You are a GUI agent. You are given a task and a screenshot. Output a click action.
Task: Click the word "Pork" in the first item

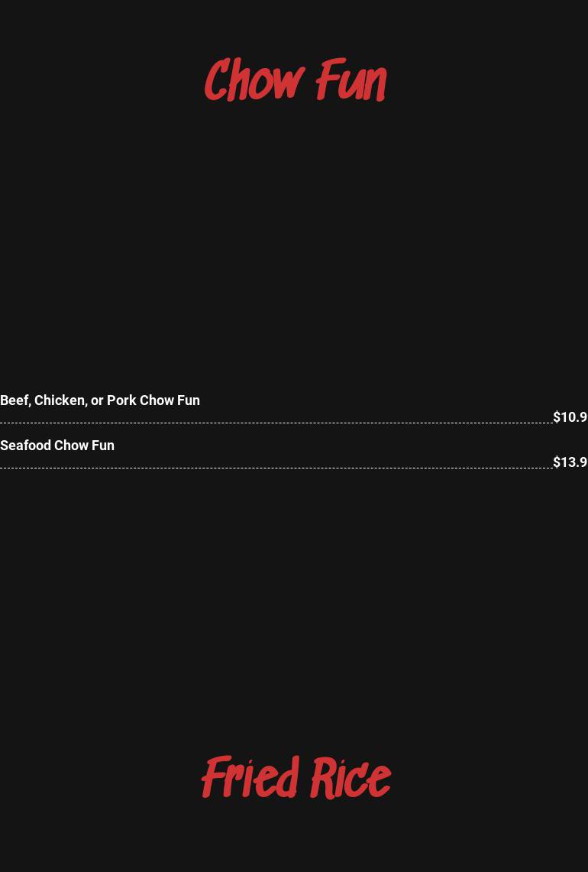(121, 400)
